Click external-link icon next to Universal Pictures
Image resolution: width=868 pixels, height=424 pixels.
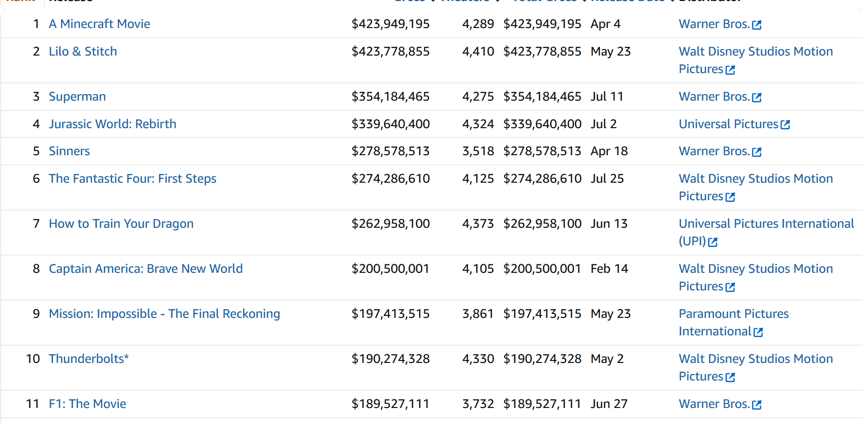click(785, 125)
